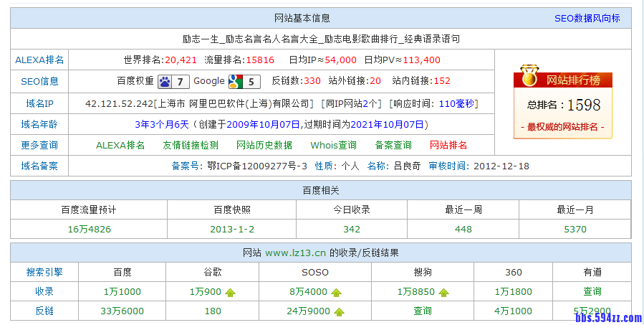This screenshot has width=644, height=325.
Task: Click traffic rank value 15816
Action: click(x=260, y=60)
